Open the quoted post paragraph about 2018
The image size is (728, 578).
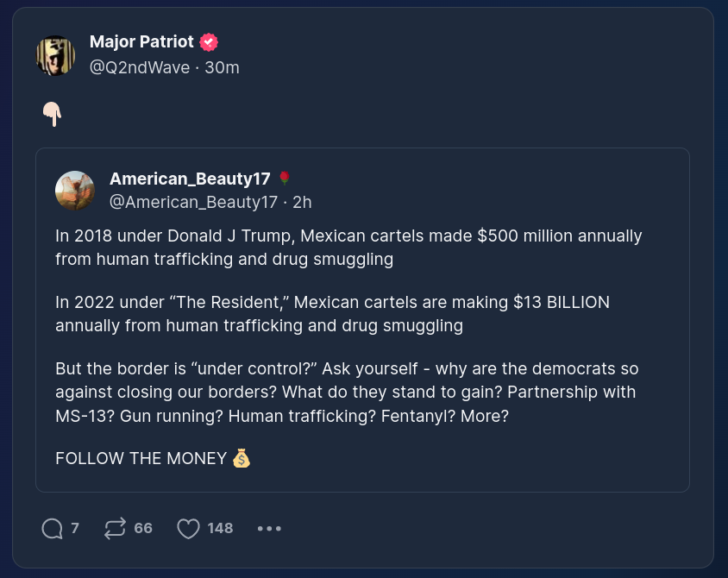[x=348, y=247]
